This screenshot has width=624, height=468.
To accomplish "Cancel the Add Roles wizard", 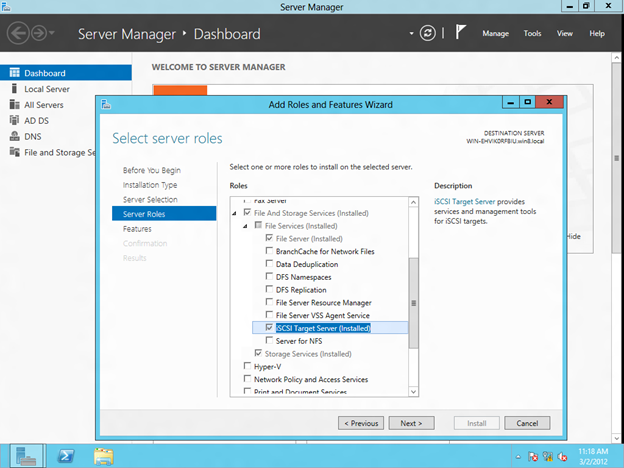I will (x=526, y=423).
